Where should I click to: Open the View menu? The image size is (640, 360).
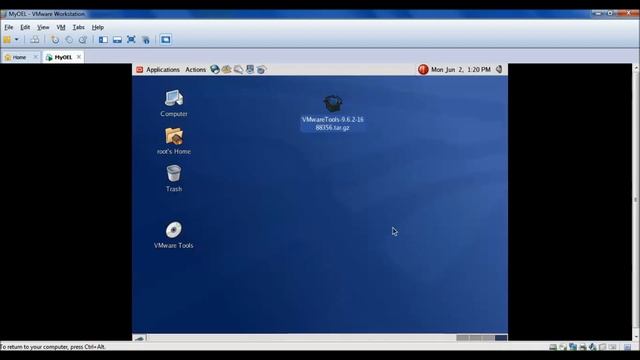pyautogui.click(x=43, y=27)
